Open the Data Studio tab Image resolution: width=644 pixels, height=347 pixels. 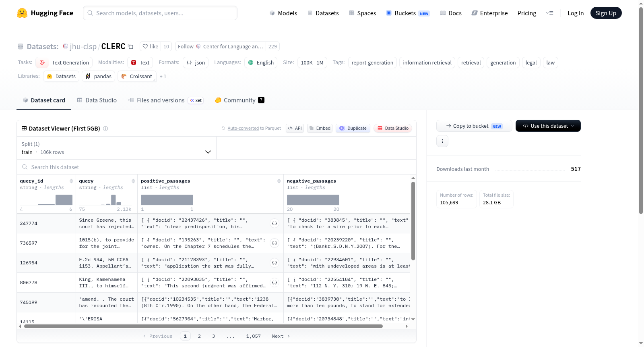[97, 100]
